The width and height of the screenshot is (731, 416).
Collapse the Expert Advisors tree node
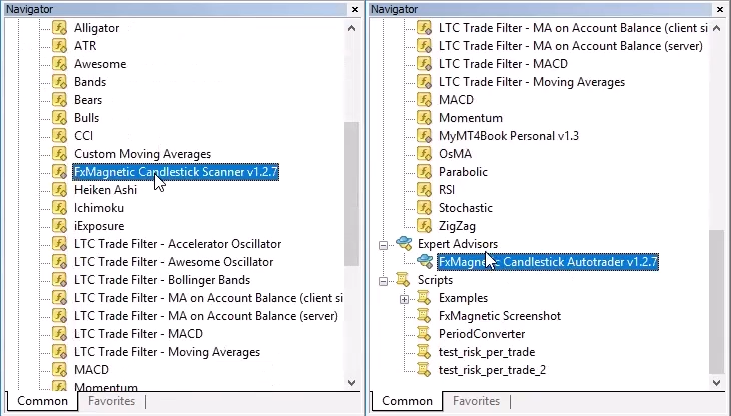tap(384, 244)
